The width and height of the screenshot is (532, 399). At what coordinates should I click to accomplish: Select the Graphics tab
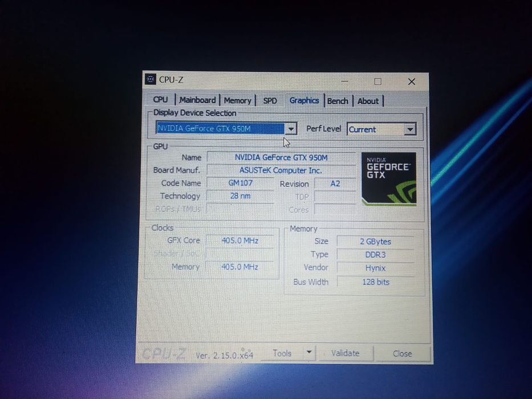click(x=304, y=100)
